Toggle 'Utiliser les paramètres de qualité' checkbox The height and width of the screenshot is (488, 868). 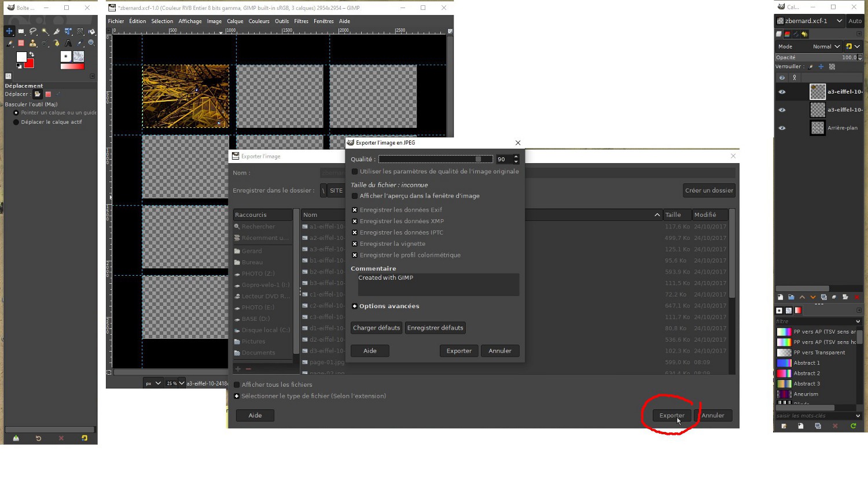tap(355, 172)
